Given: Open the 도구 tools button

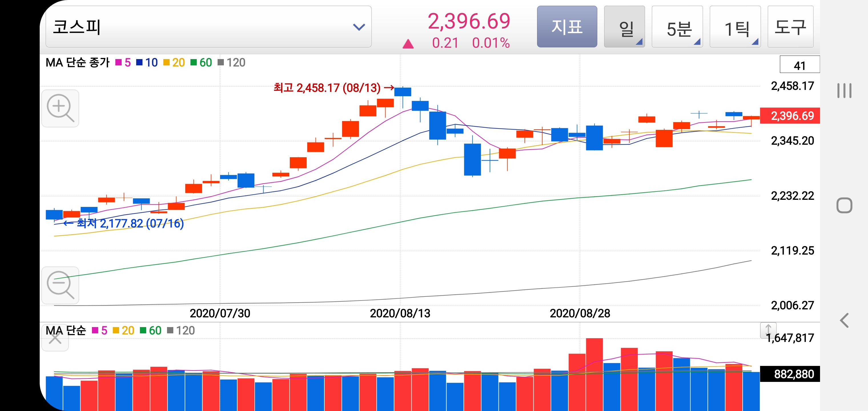Looking at the screenshot, I should (790, 27).
